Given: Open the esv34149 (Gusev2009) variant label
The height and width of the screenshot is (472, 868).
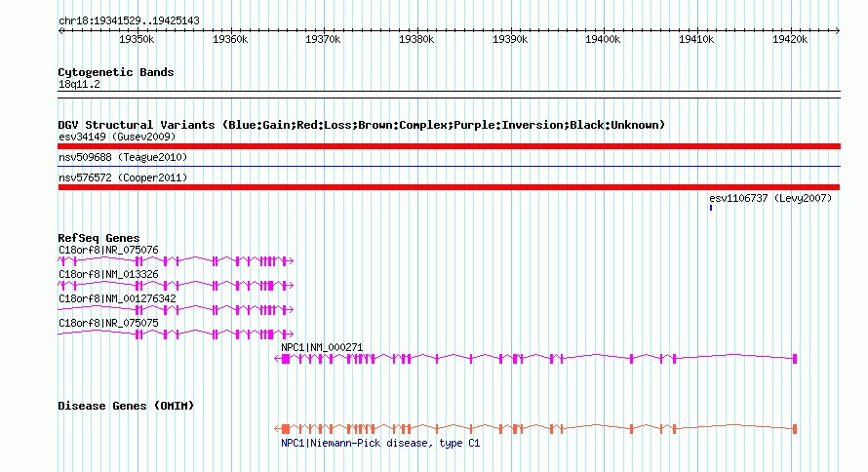Looking at the screenshot, I should (x=117, y=137).
